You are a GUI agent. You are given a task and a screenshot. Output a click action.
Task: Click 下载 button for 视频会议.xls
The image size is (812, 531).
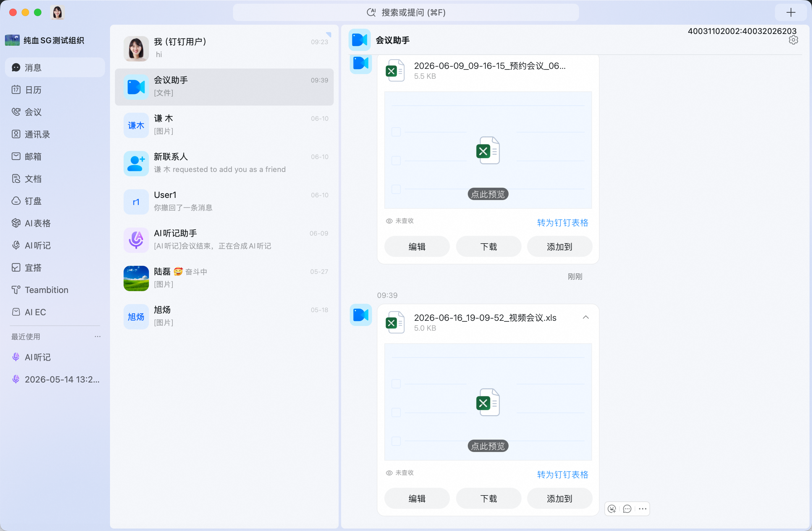point(488,498)
